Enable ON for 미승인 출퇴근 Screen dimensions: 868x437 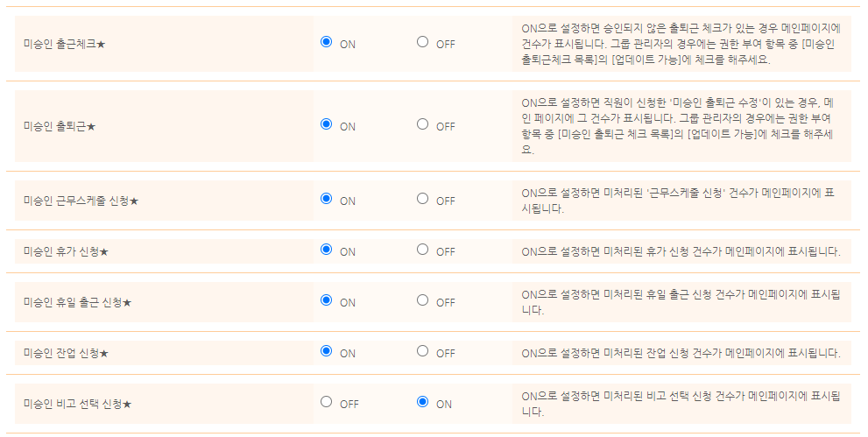(327, 124)
